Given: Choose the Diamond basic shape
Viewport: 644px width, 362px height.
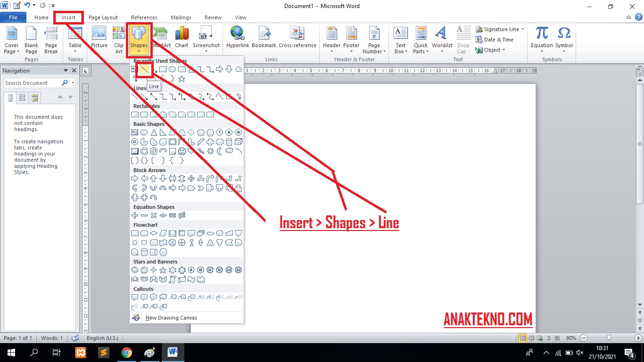Looking at the screenshot, I should tap(191, 132).
